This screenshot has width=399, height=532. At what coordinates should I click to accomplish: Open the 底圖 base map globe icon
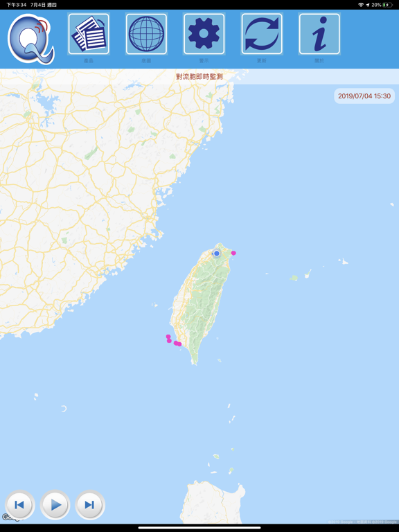click(x=146, y=34)
